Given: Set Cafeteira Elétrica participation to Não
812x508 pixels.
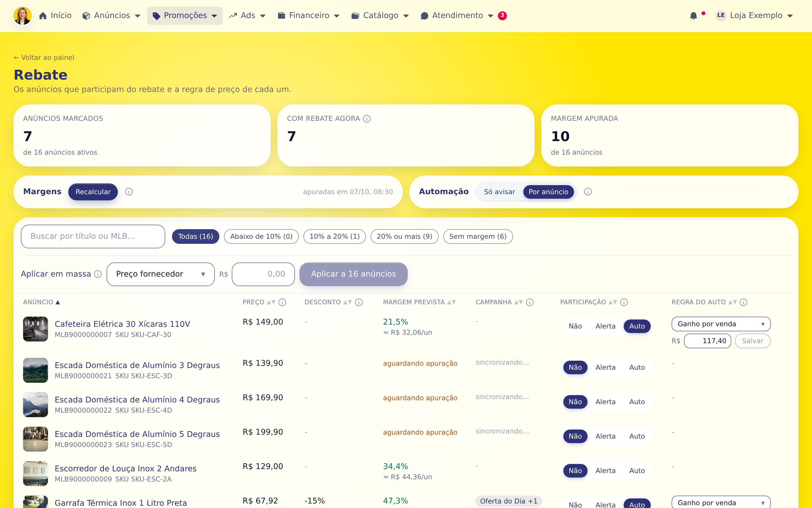Looking at the screenshot, I should coord(575,326).
